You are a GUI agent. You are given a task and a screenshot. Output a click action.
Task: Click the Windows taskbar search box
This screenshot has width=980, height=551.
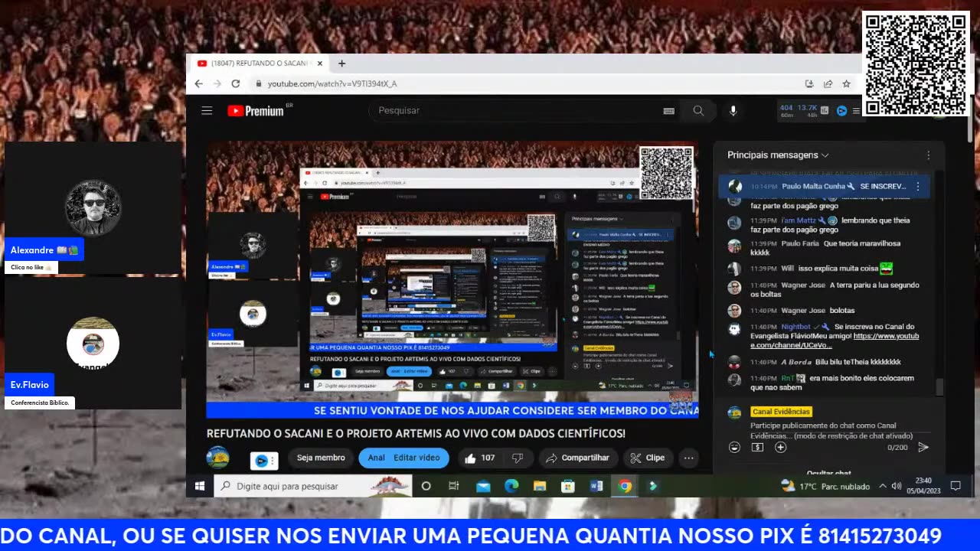click(x=312, y=486)
